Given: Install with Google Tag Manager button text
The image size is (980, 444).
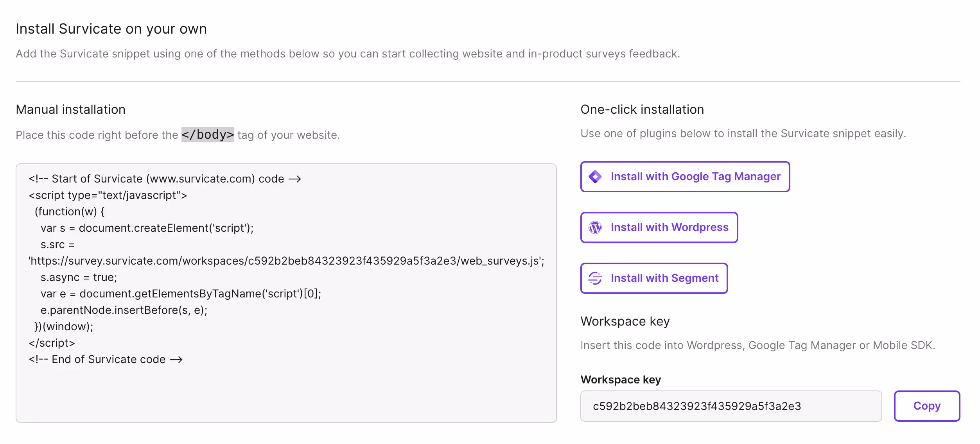Looking at the screenshot, I should [x=695, y=177].
